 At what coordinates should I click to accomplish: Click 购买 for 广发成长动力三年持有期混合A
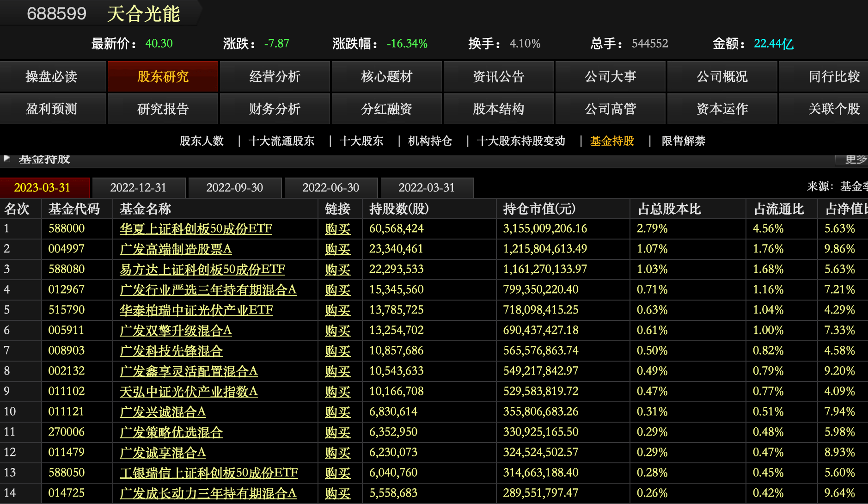[x=337, y=493]
